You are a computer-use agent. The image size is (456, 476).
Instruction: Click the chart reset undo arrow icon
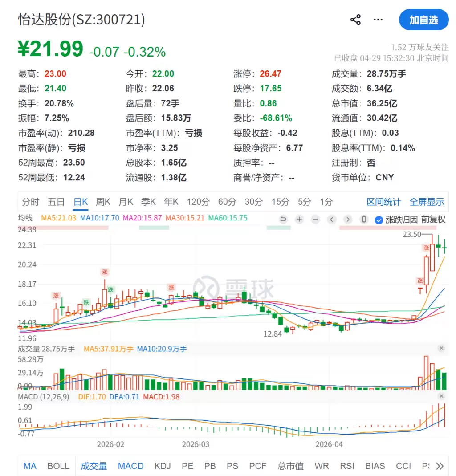[283, 219]
